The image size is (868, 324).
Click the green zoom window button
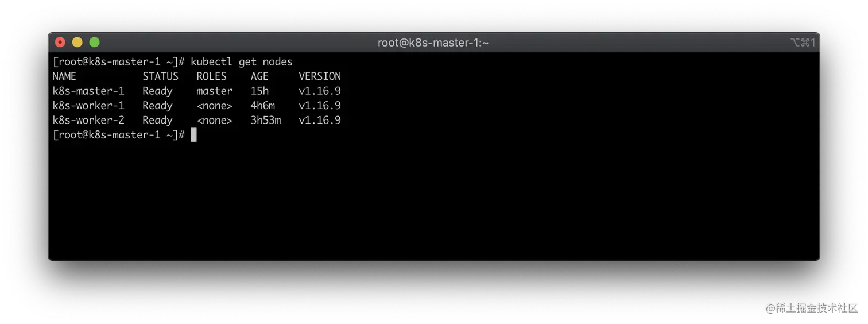pos(95,43)
